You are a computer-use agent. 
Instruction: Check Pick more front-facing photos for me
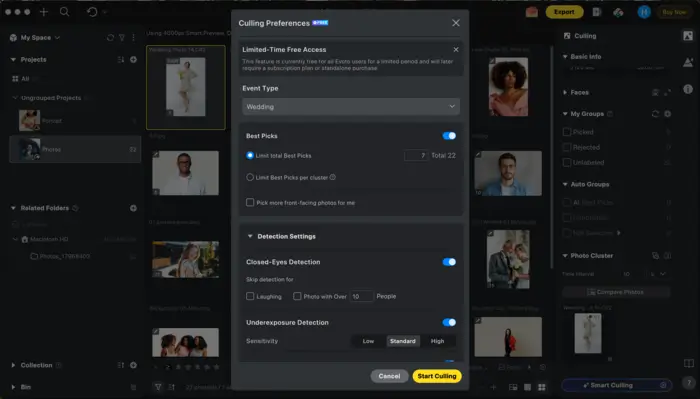click(x=250, y=203)
